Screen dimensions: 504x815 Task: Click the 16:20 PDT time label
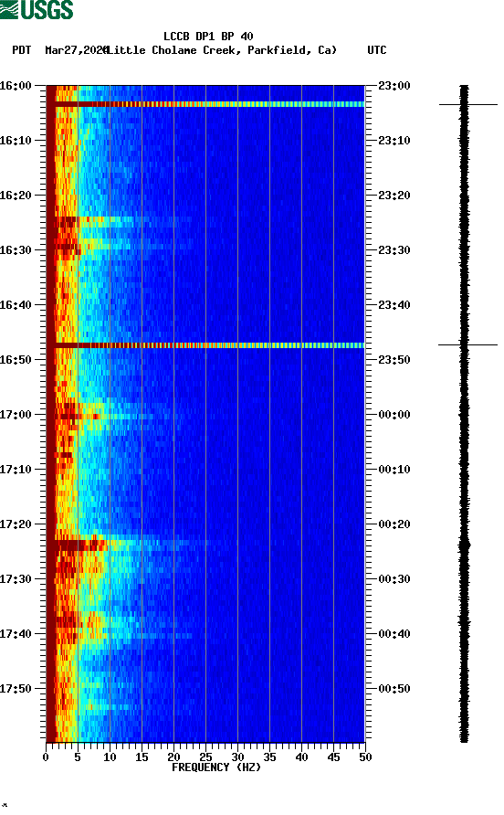coord(16,196)
